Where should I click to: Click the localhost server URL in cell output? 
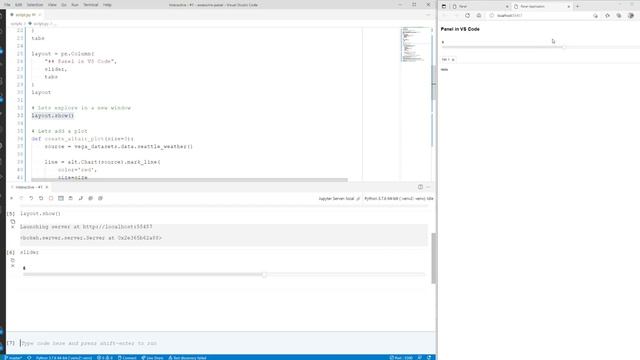click(118, 227)
